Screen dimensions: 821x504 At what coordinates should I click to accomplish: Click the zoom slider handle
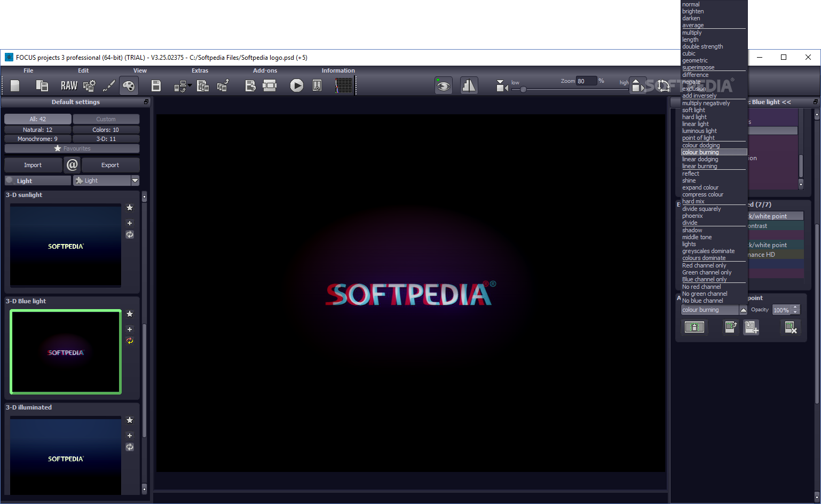pyautogui.click(x=523, y=89)
